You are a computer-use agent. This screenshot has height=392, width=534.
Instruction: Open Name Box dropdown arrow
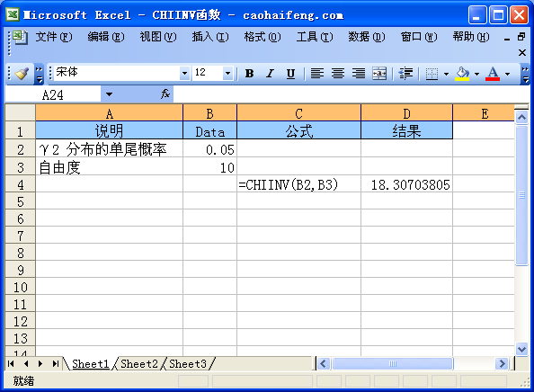coord(109,94)
